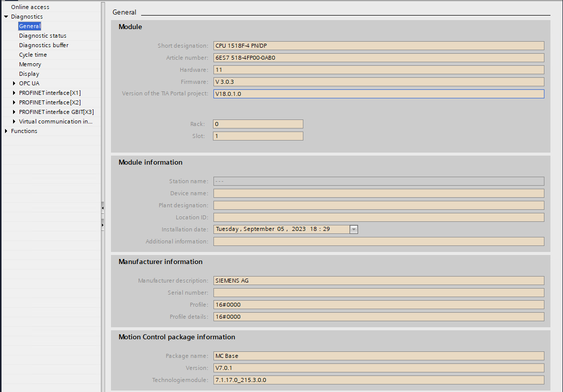Expand PROFINET interface [X1] node
This screenshot has width=563, height=392.
point(14,93)
